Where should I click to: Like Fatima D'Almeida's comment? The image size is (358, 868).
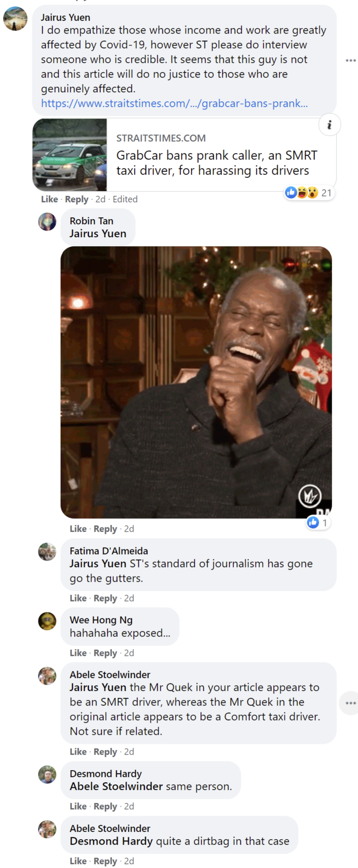pos(78,598)
